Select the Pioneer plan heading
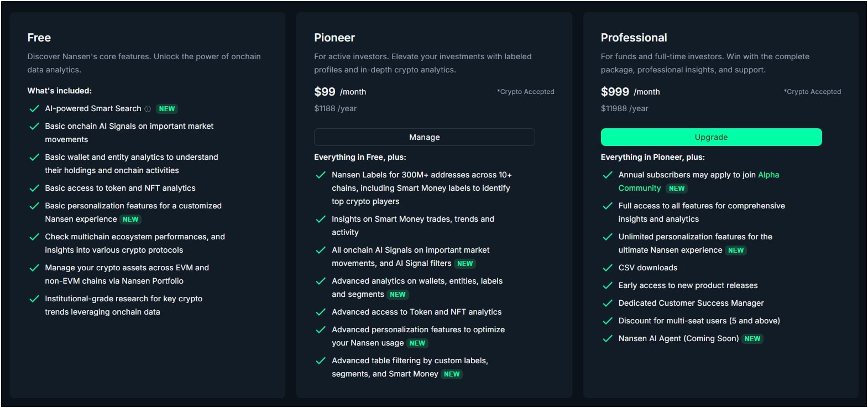Viewport: 868px width, 408px height. 334,38
